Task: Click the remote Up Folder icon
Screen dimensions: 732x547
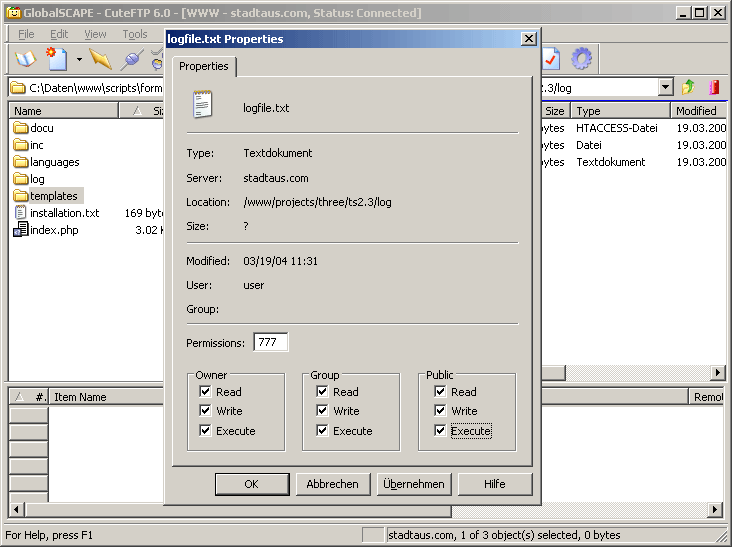Action: (688, 87)
